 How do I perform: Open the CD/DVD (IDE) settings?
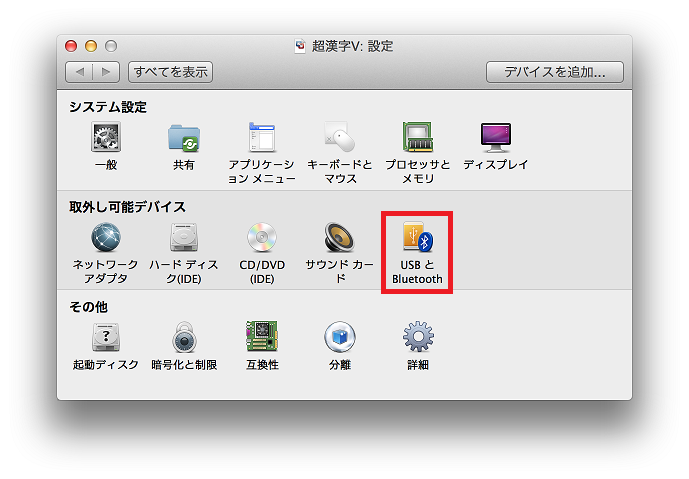tap(261, 238)
